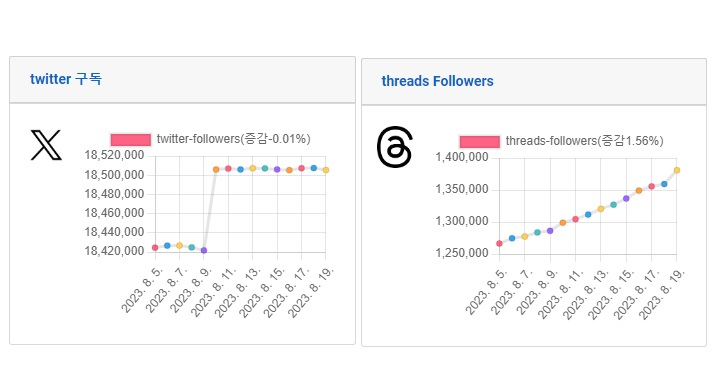Click the Threads logo icon

[395, 147]
